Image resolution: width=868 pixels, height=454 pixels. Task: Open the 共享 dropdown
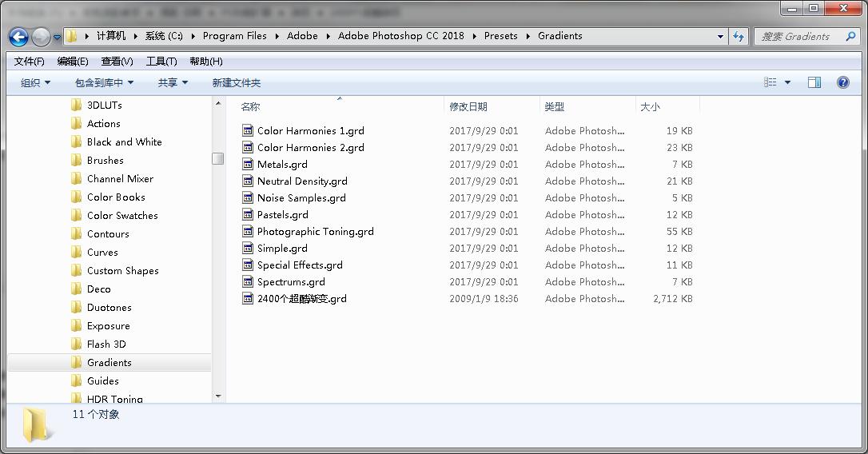point(173,82)
